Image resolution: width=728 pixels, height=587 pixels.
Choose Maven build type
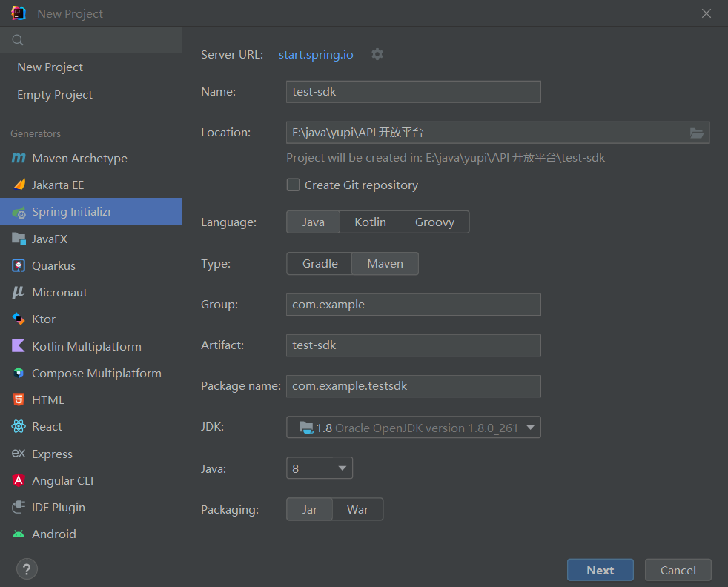(x=385, y=264)
